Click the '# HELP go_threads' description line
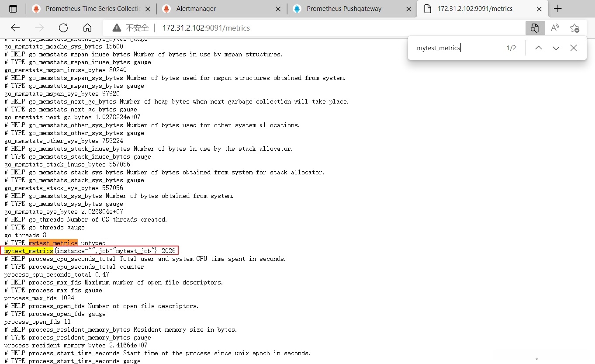 (86, 219)
